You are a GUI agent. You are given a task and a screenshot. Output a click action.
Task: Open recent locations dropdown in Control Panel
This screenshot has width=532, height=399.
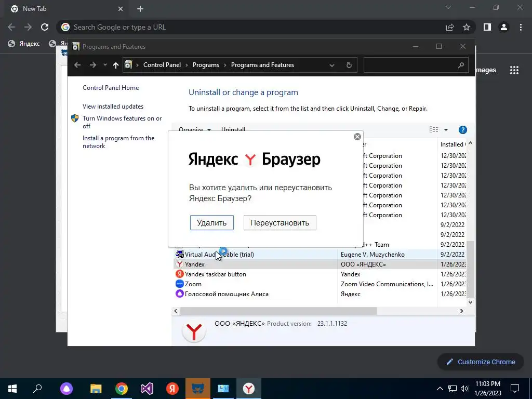coord(105,65)
